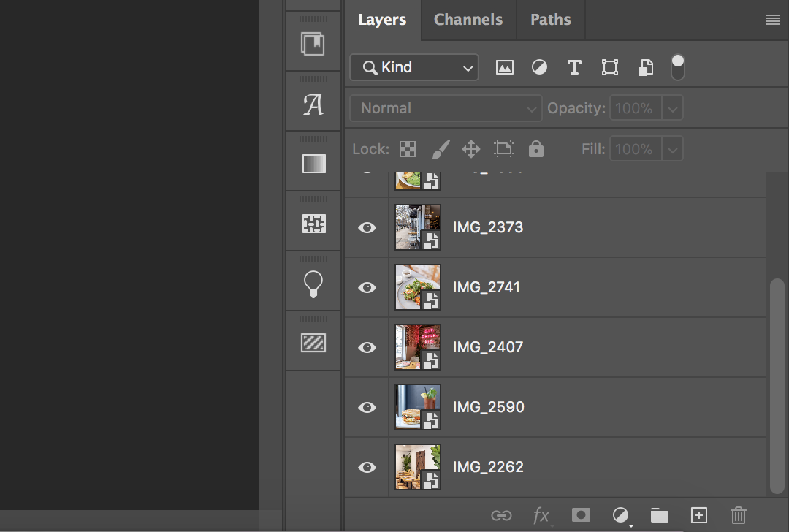Add a layer mask
The width and height of the screenshot is (789, 532).
581,515
